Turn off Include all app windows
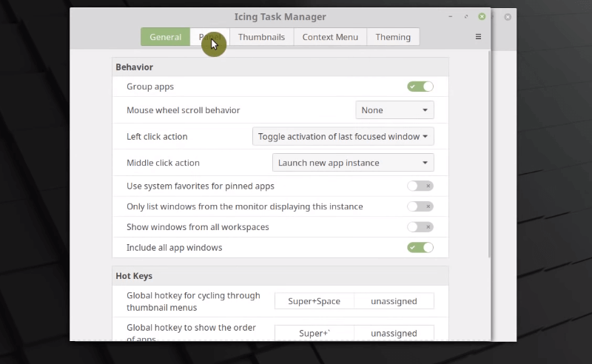Viewport: 592px width, 364px height. click(420, 248)
